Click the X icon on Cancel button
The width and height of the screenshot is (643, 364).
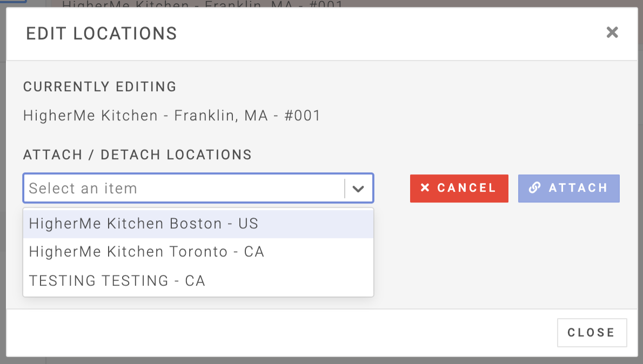[425, 188]
